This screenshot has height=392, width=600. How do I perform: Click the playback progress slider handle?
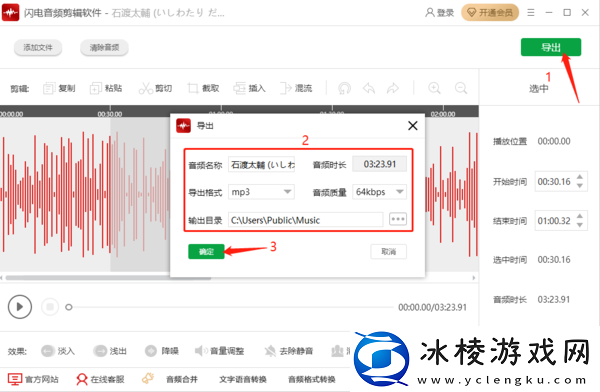tap(68, 307)
